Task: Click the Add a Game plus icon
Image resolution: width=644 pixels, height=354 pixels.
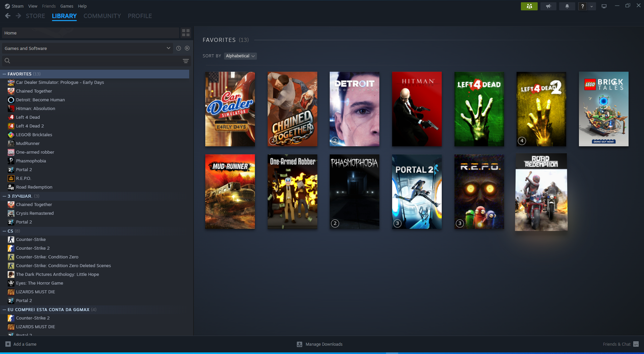Action: 8,344
